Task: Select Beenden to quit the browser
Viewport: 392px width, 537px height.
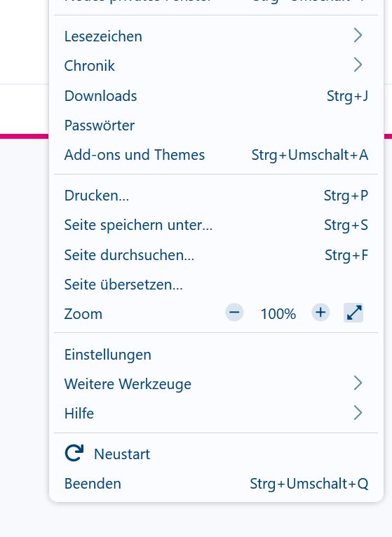Action: 216,484
